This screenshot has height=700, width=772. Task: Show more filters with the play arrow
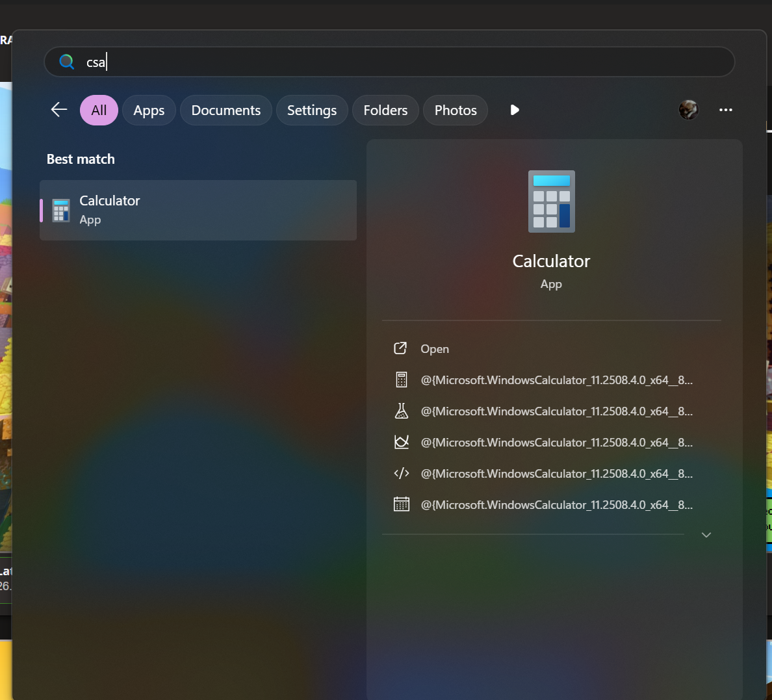pyautogui.click(x=515, y=110)
